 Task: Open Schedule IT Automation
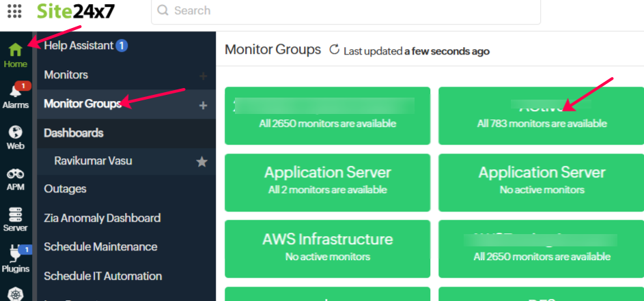point(103,276)
